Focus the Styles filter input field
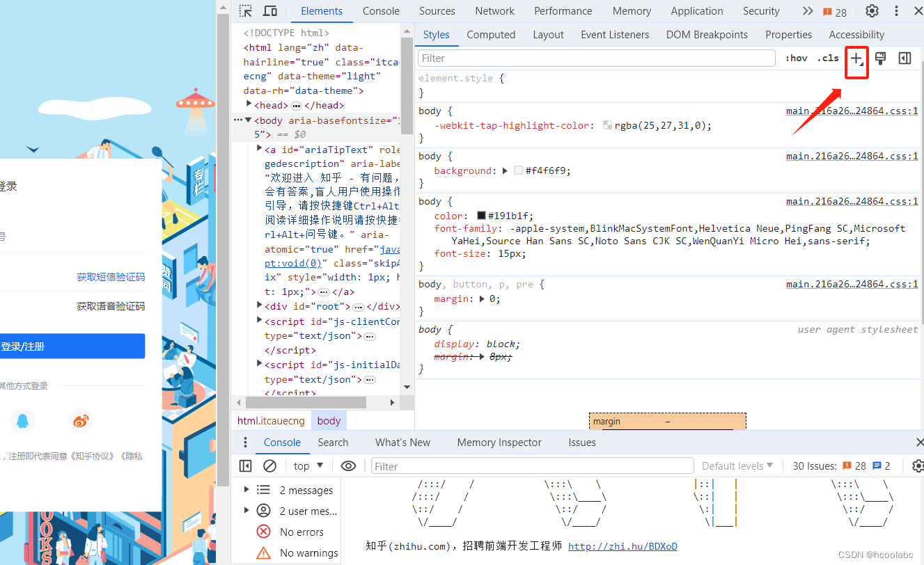Image resolution: width=924 pixels, height=565 pixels. pos(597,58)
